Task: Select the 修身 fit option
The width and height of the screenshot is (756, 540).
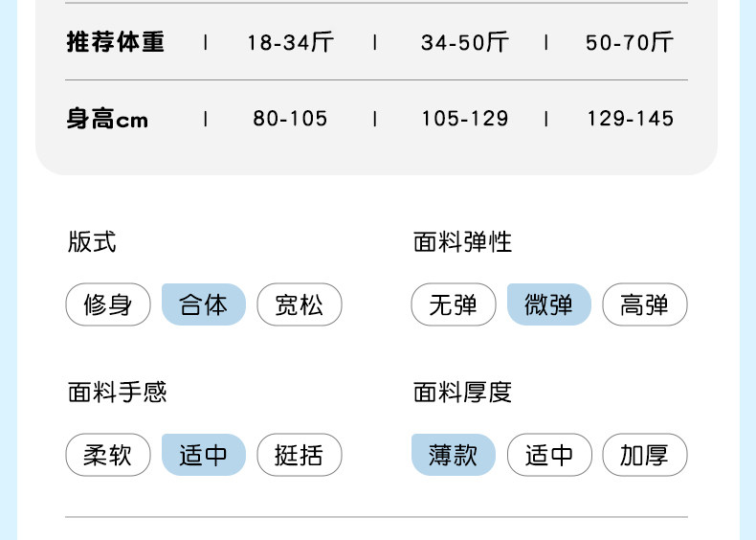Action: tap(108, 304)
